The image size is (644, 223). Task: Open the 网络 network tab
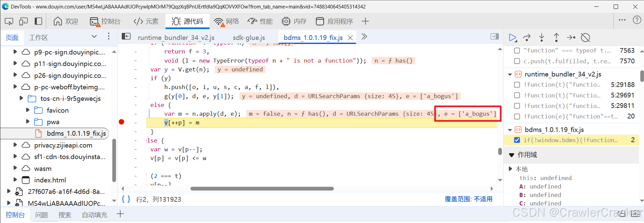click(226, 21)
